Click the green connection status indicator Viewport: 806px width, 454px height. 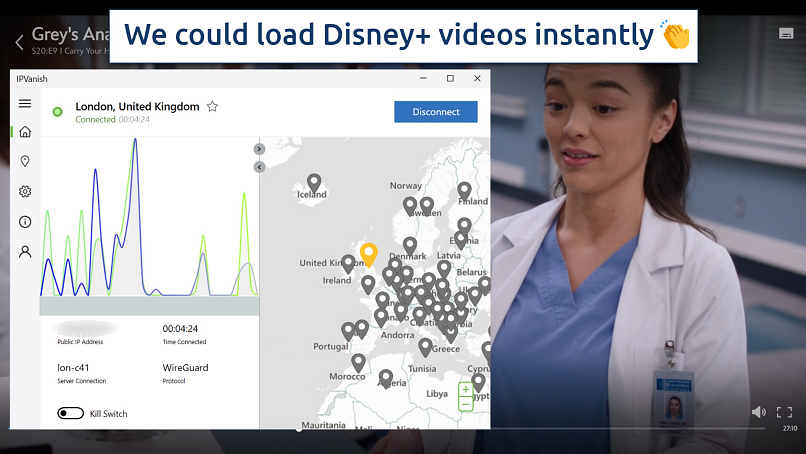58,112
